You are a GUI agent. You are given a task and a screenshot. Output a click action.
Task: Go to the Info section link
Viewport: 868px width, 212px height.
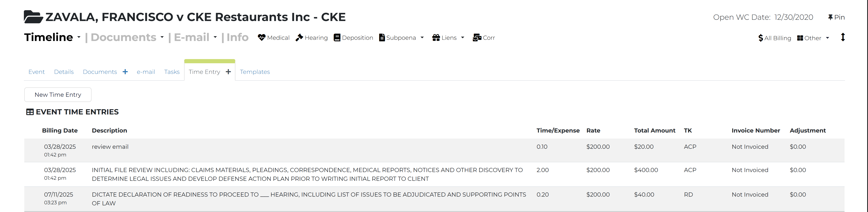tap(237, 37)
